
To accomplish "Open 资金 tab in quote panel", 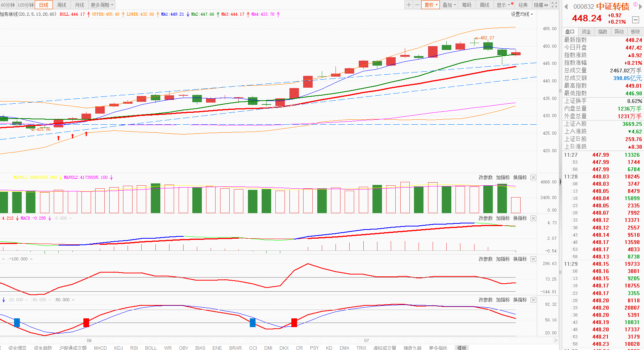I will 586,32.
